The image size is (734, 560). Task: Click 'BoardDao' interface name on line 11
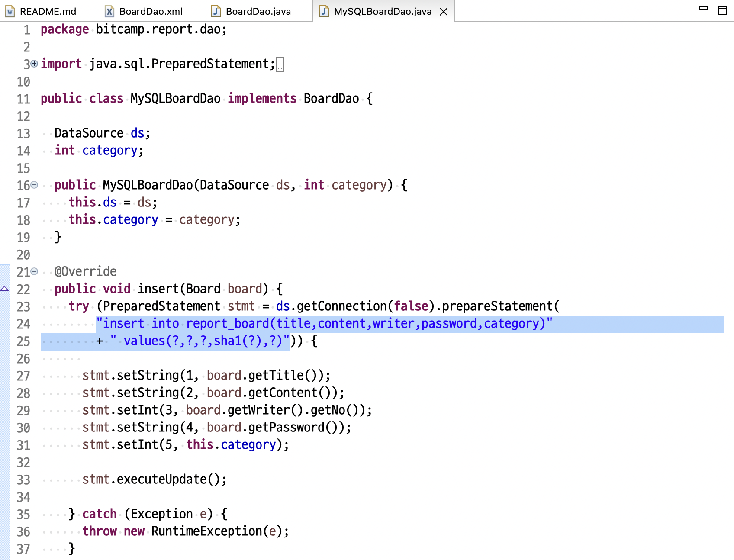pyautogui.click(x=332, y=99)
